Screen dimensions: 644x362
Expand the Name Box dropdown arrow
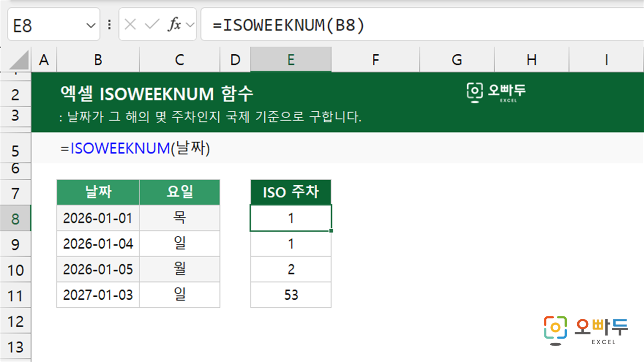tap(91, 25)
